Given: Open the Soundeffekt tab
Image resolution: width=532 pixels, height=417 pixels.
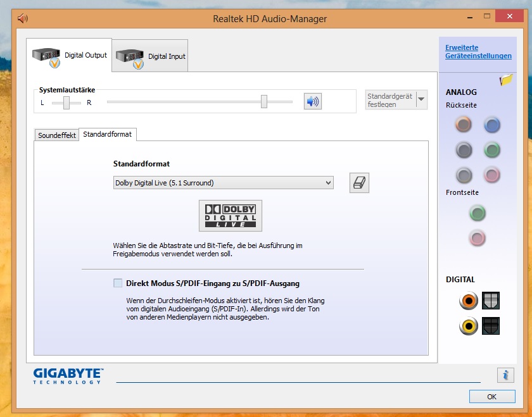Looking at the screenshot, I should (x=56, y=135).
